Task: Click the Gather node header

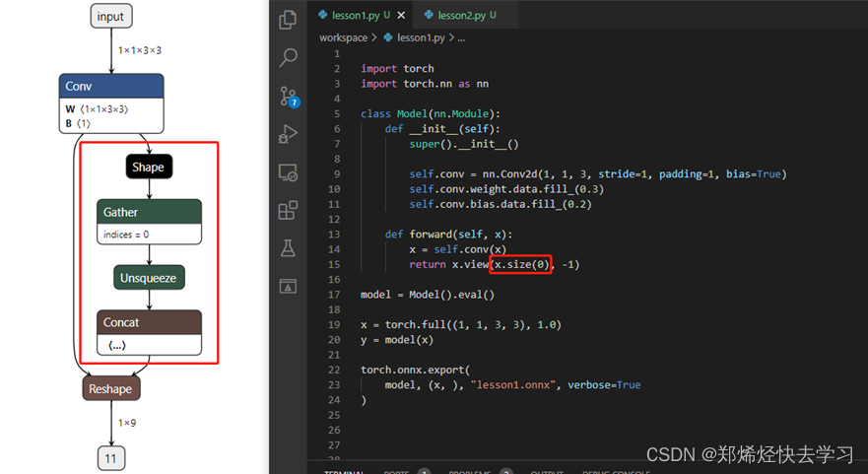Action: tap(149, 212)
